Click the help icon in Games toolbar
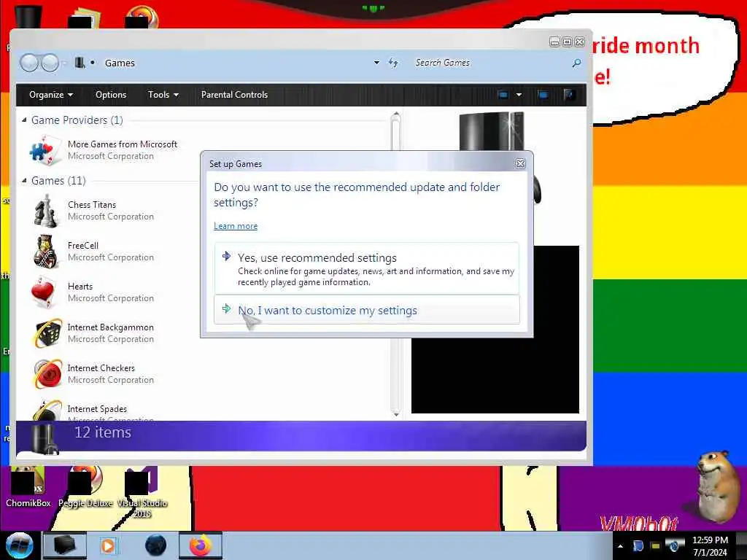 tap(569, 94)
